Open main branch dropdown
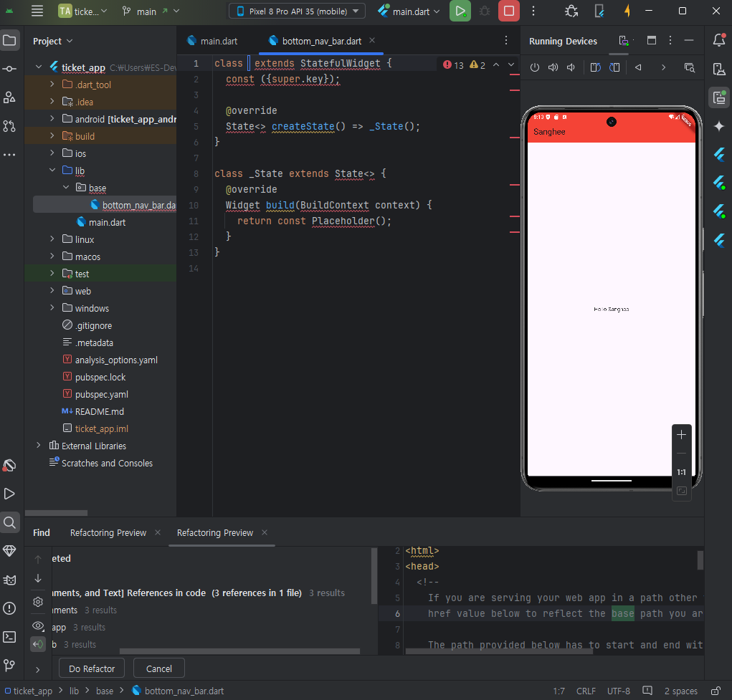 pyautogui.click(x=151, y=11)
